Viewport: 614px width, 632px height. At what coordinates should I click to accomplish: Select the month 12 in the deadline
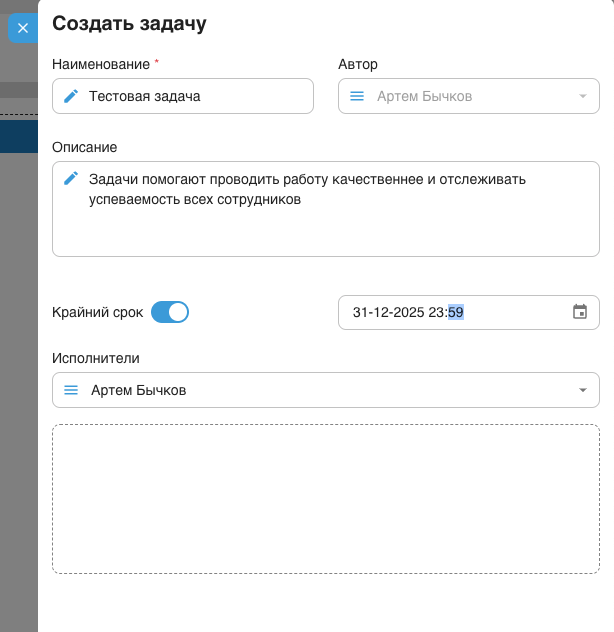click(x=381, y=312)
